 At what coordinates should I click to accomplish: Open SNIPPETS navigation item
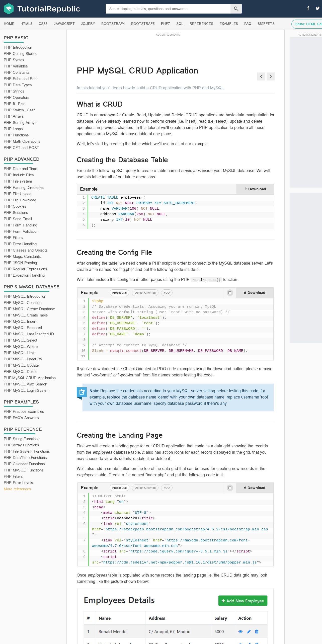pos(266,24)
